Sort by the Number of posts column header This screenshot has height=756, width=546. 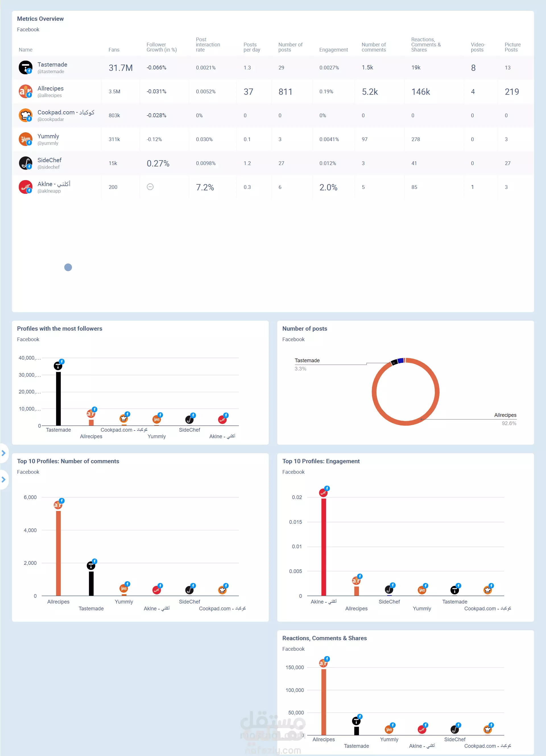point(291,47)
